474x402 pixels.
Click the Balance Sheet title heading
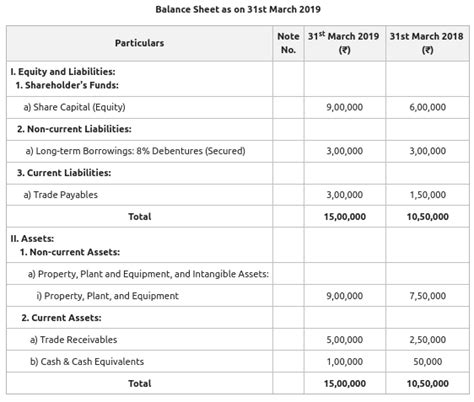pyautogui.click(x=238, y=9)
